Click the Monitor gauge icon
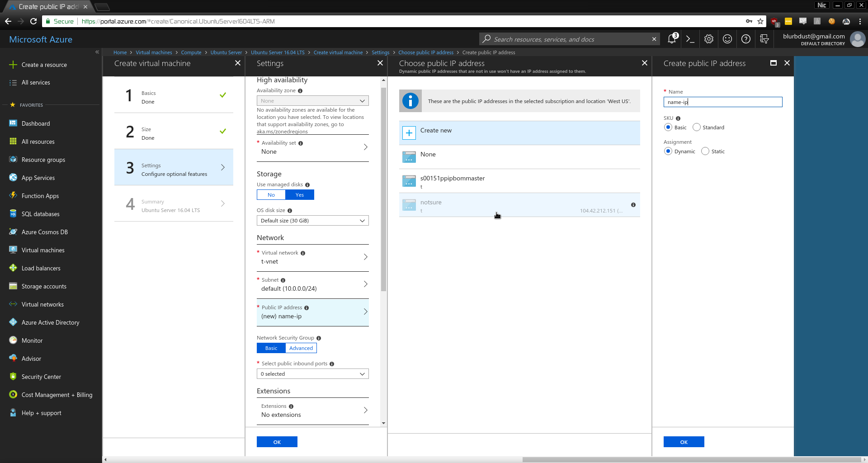868x463 pixels. coord(13,340)
